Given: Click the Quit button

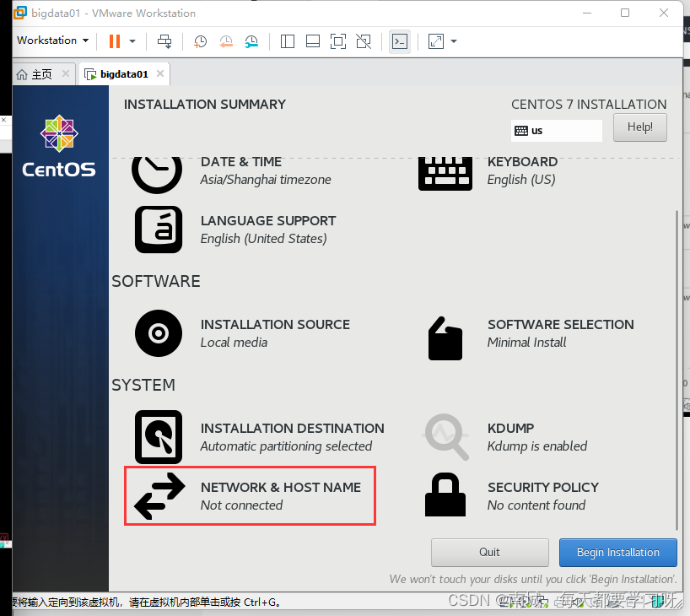Looking at the screenshot, I should [490, 552].
